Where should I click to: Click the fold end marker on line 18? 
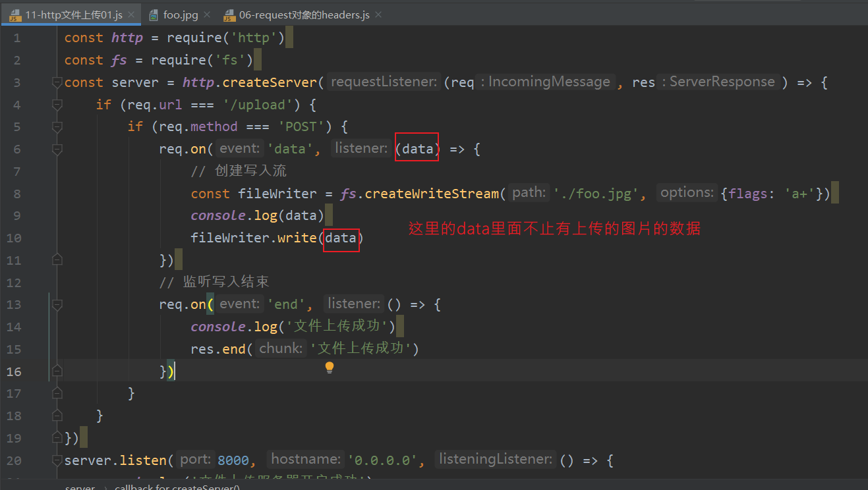click(57, 416)
